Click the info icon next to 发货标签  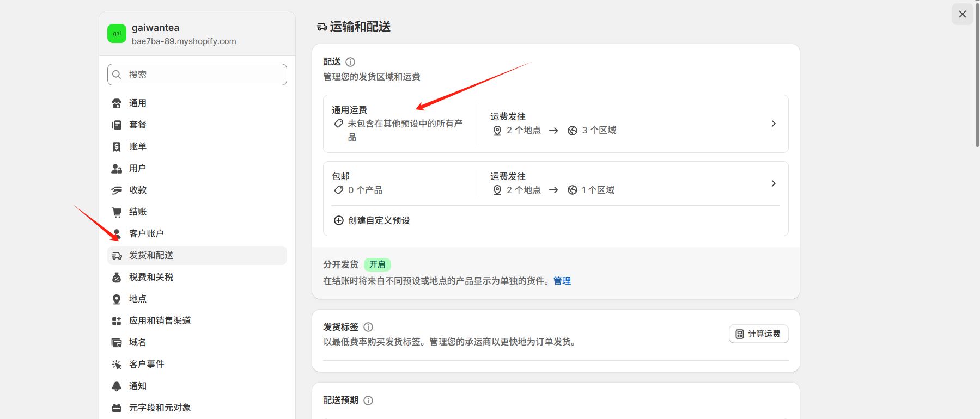tap(368, 327)
